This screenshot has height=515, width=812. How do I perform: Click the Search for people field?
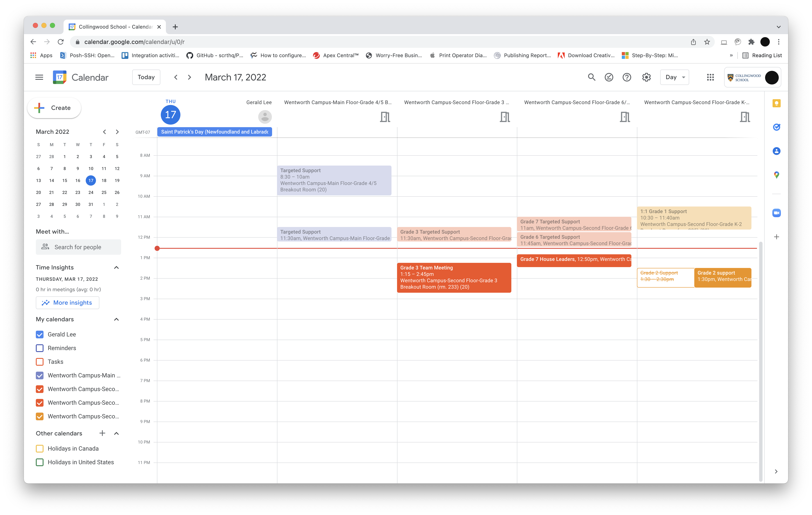pyautogui.click(x=78, y=247)
